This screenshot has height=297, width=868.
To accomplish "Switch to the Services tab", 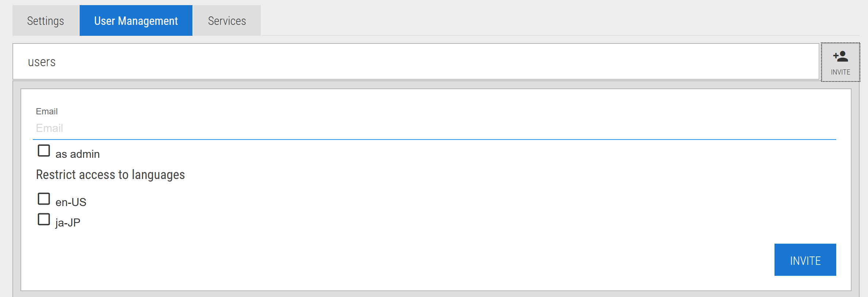I will pos(227,20).
